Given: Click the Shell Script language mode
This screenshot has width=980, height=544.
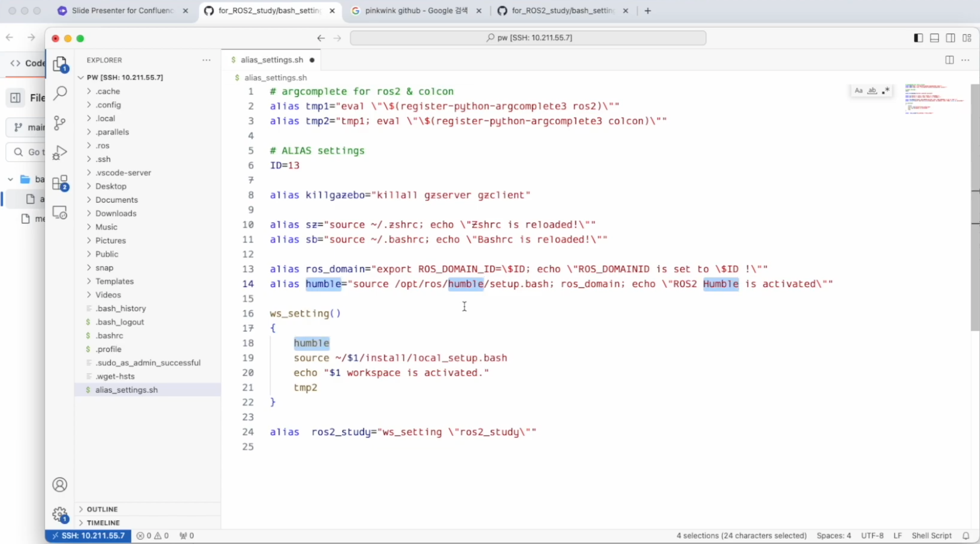Looking at the screenshot, I should (931, 536).
